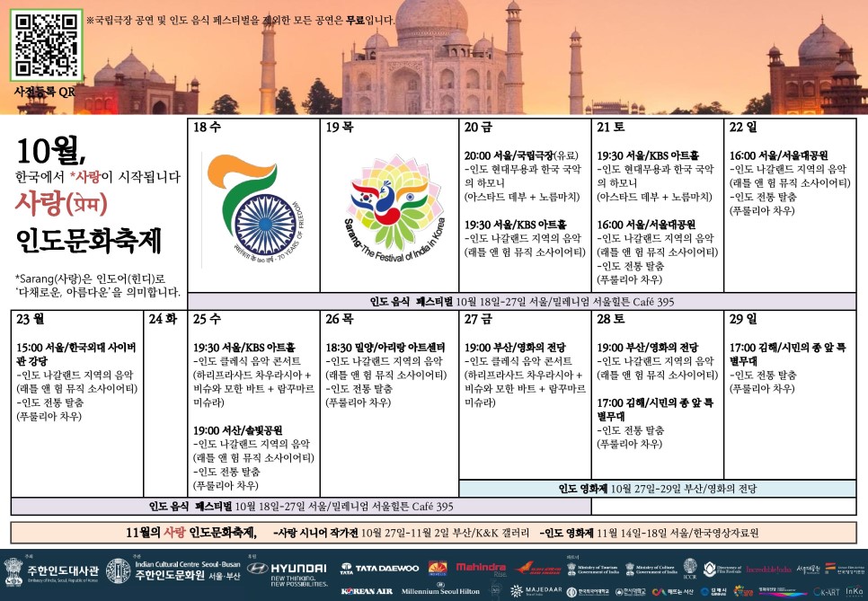Click the Air India logo
Image resolution: width=868 pixels, height=601 pixels.
(537, 569)
